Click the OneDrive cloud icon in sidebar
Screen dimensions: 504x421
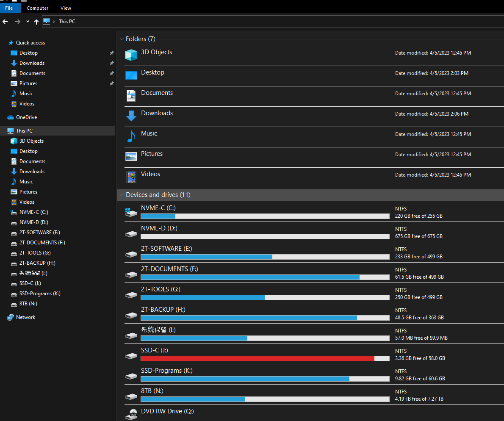(11, 117)
